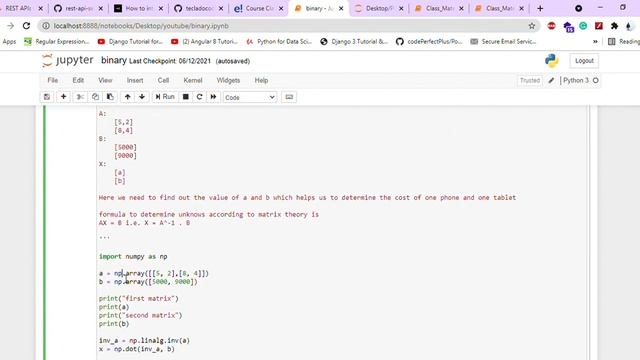Image resolution: width=640 pixels, height=360 pixels.
Task: Click the Python logo icon
Action: point(551,60)
